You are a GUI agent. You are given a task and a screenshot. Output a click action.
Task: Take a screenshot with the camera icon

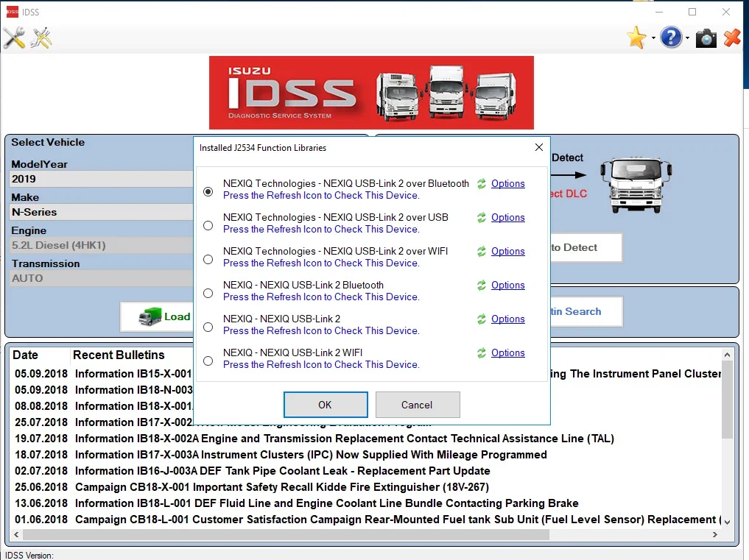[706, 38]
